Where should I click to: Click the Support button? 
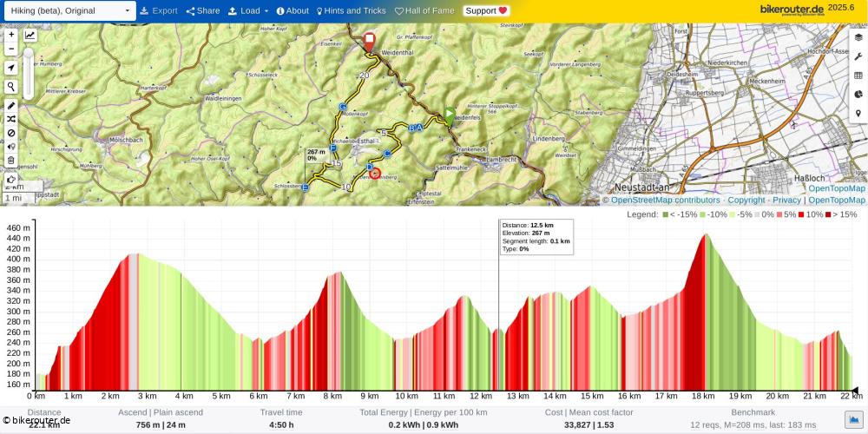point(486,11)
